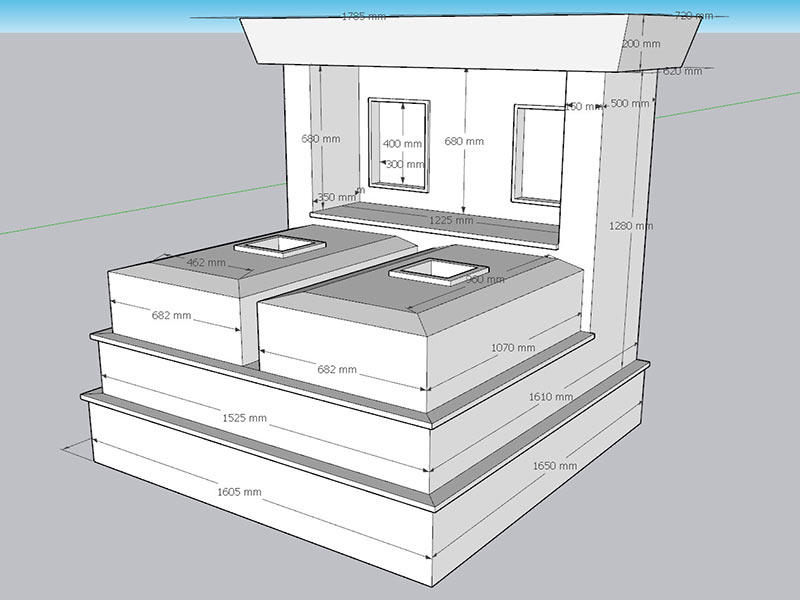800x600 pixels.
Task: Click the left window recess with dimensions
Action: [x=399, y=145]
